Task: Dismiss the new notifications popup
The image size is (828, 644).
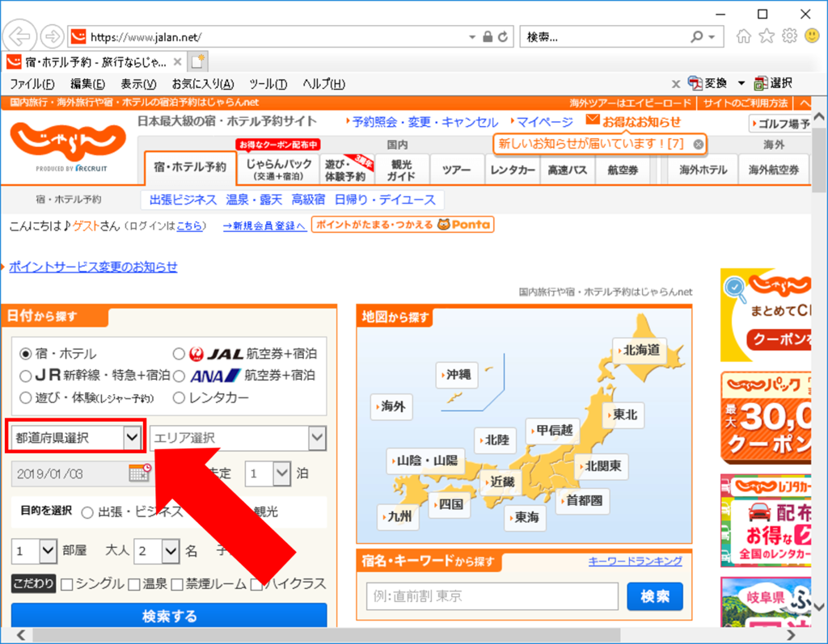Action: pyautogui.click(x=698, y=144)
